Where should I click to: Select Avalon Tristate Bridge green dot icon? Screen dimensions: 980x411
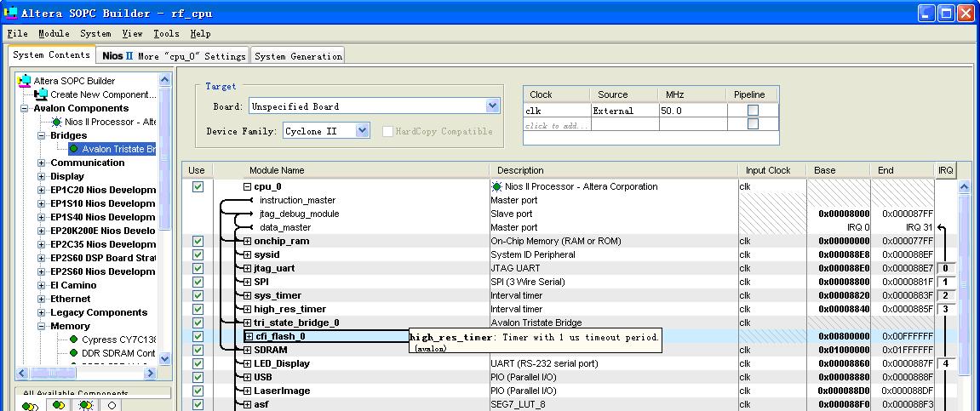pos(74,149)
